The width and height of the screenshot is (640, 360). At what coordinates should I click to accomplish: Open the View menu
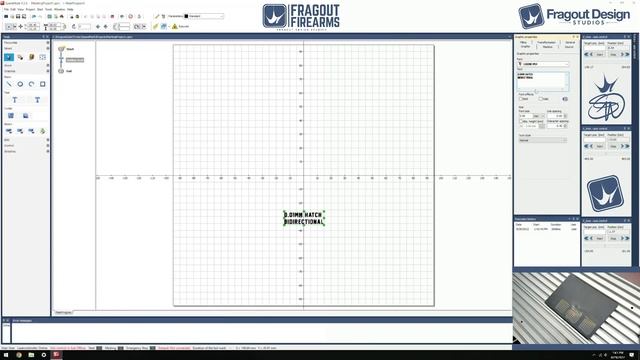coord(20,9)
